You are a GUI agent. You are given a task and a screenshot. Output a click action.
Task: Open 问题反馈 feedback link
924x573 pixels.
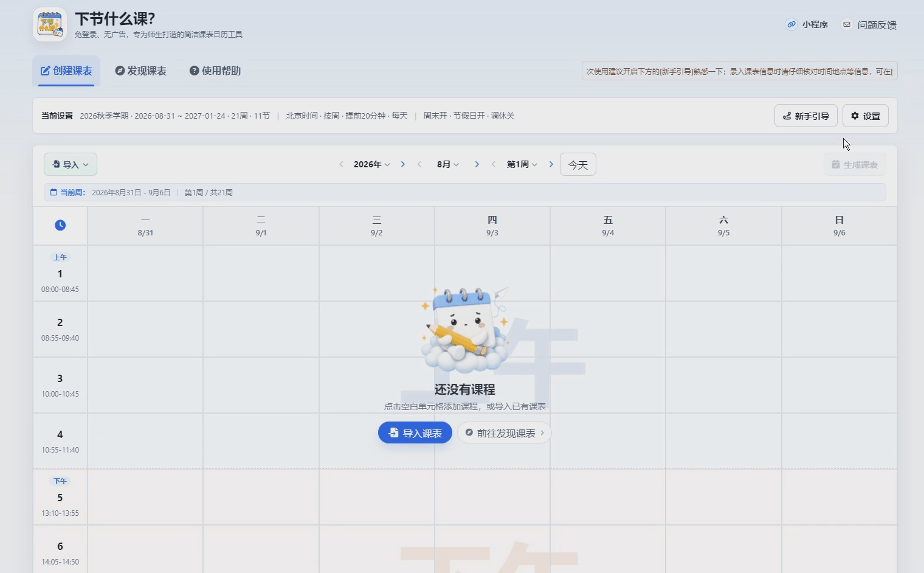pos(869,25)
